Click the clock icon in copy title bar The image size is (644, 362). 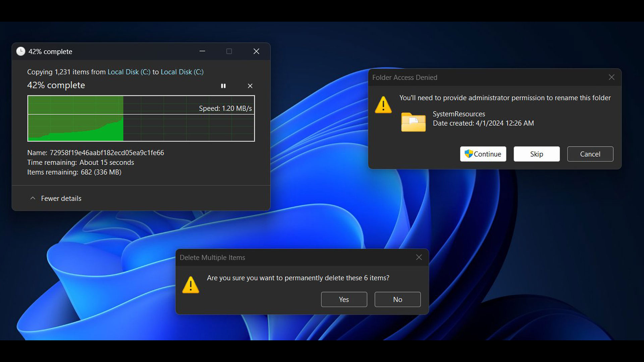pos(21,51)
